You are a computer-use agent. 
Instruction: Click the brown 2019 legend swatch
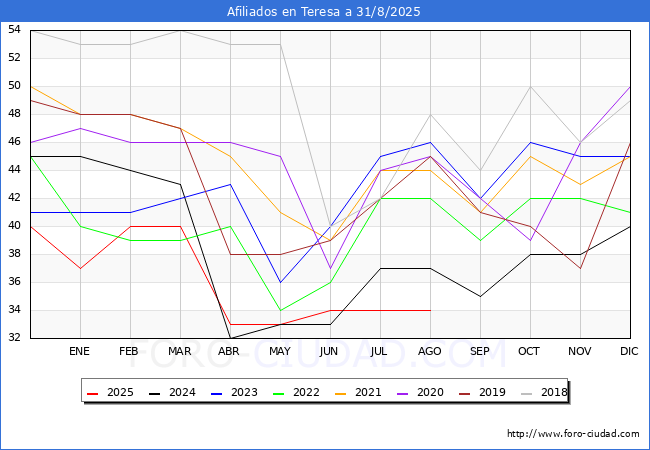465,393
